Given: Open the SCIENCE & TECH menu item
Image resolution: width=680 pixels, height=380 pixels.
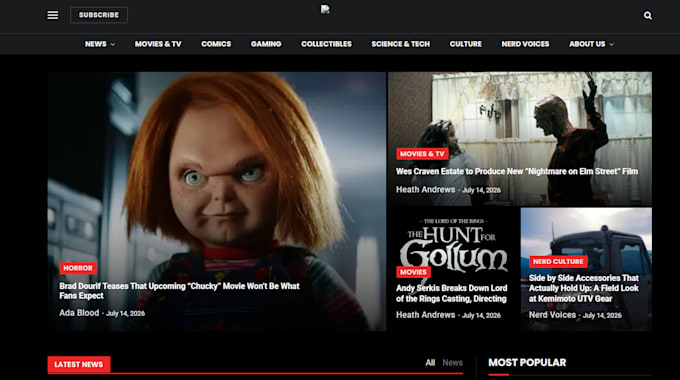Looking at the screenshot, I should coord(401,44).
